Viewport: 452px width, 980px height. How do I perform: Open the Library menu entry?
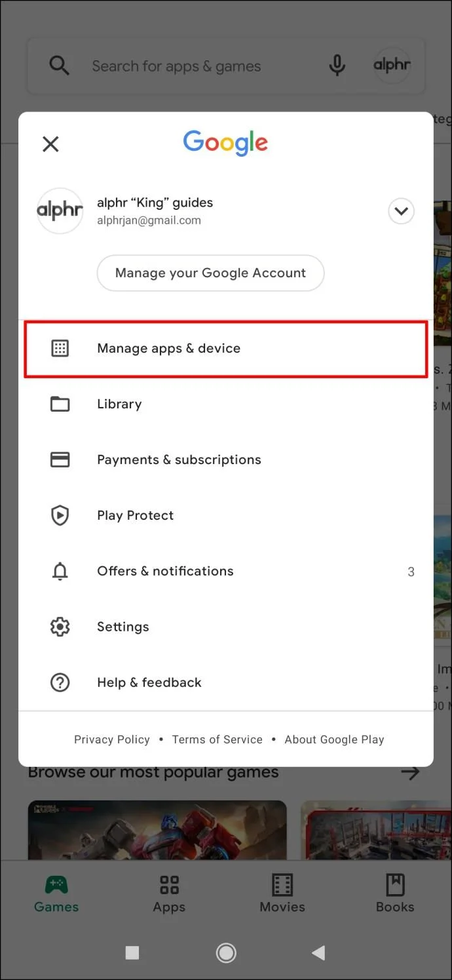click(226, 404)
